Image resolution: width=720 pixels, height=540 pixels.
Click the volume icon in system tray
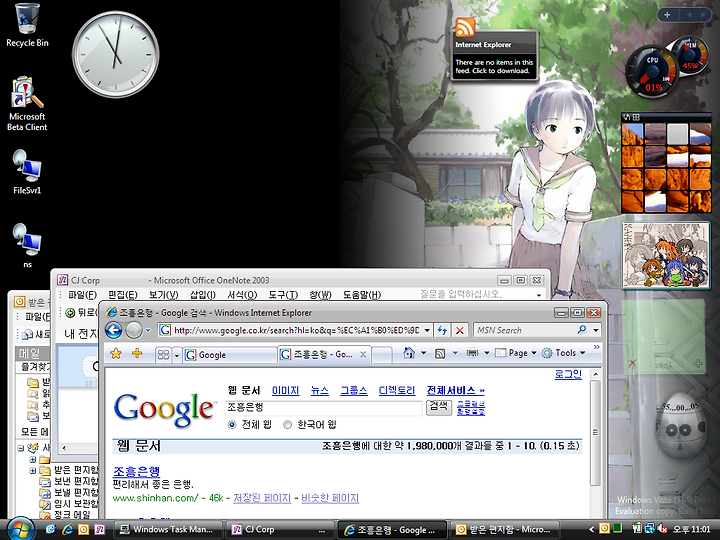(662, 529)
